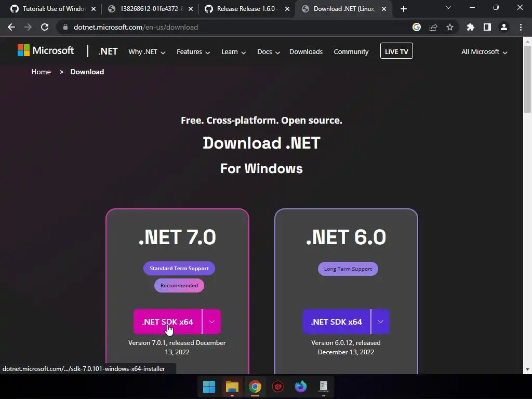Click the .NET brand link
Screen dimensions: 532x399
[x=108, y=51]
